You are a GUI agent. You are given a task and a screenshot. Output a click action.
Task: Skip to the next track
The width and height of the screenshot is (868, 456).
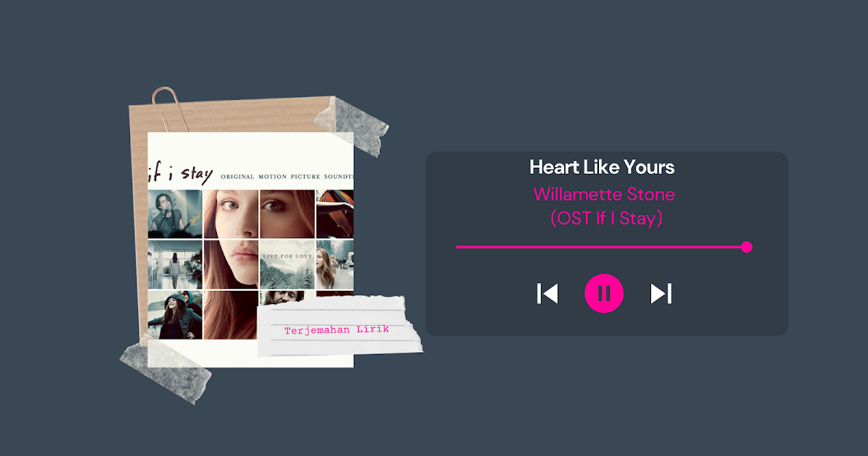[x=661, y=293]
